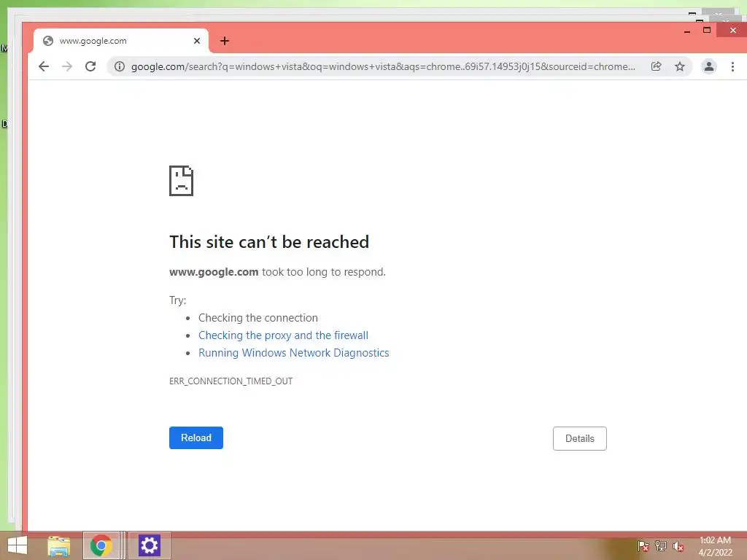This screenshot has height=560, width=747.
Task: Open a new tab with the plus button
Action: pyautogui.click(x=225, y=41)
